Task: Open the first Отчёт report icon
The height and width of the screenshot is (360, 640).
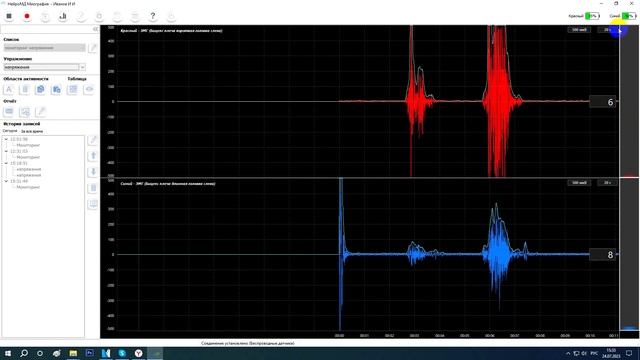Action: (9, 111)
